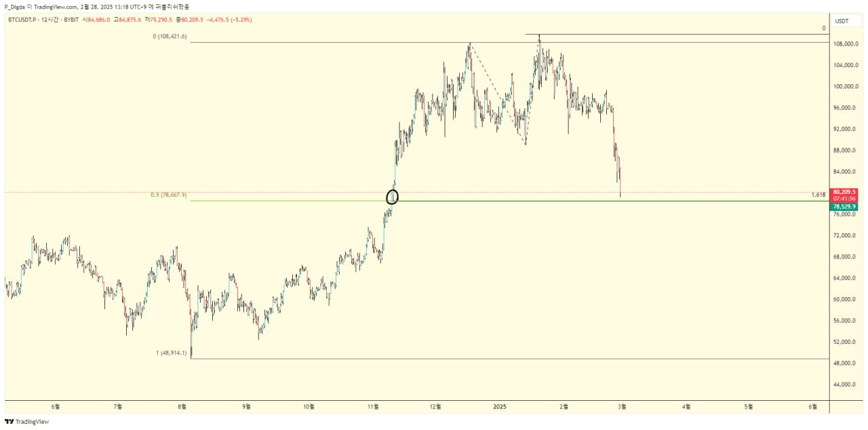Click the 2월 time axis label
Image resolution: width=868 pixels, height=430 pixels.
(x=564, y=407)
